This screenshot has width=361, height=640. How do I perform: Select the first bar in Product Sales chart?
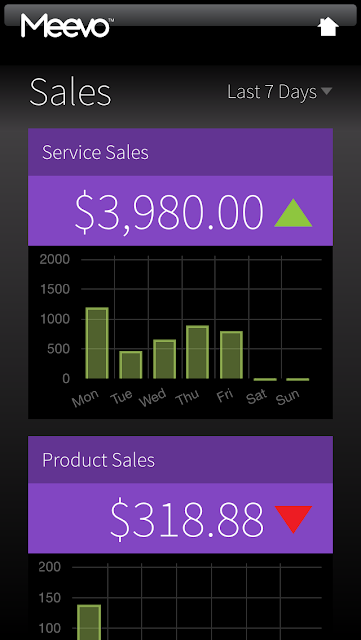tap(89, 622)
